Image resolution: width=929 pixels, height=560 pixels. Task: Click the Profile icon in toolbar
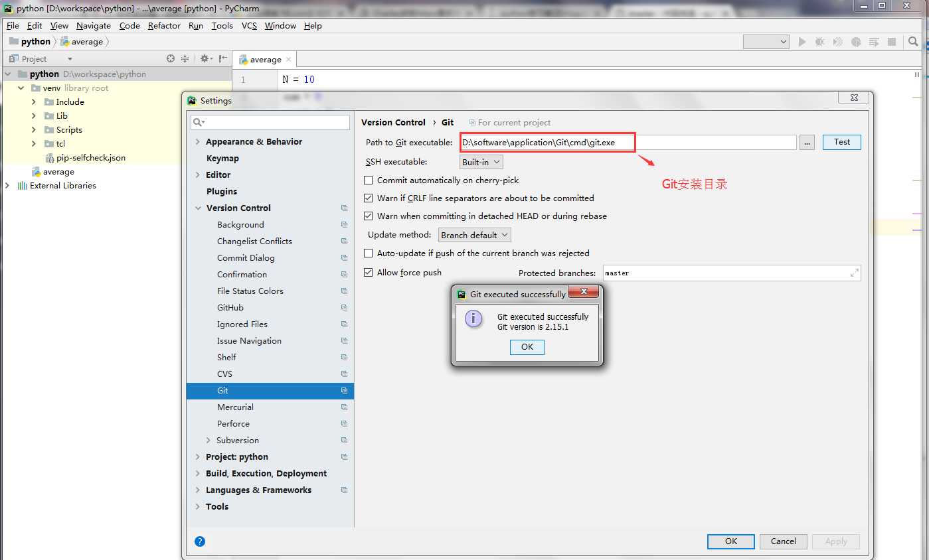coord(856,42)
